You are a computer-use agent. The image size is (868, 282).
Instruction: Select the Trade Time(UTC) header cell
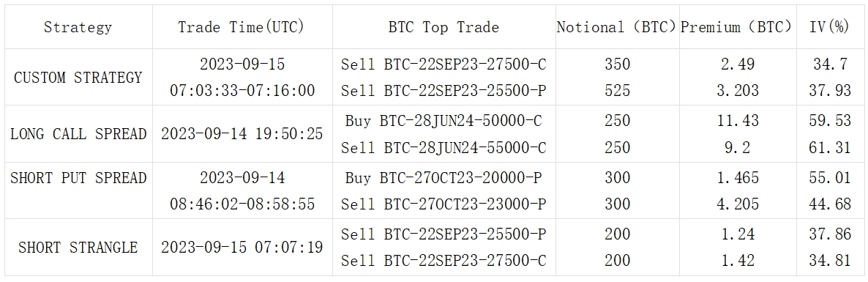coord(241,27)
